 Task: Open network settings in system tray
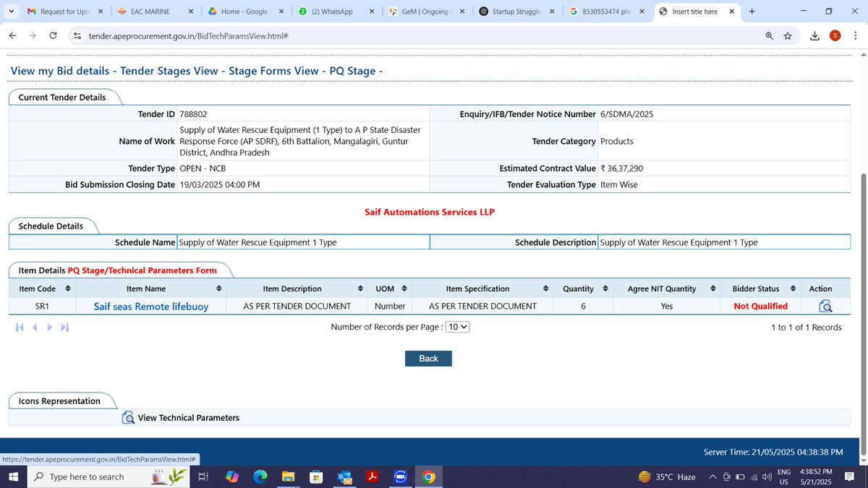[754, 477]
